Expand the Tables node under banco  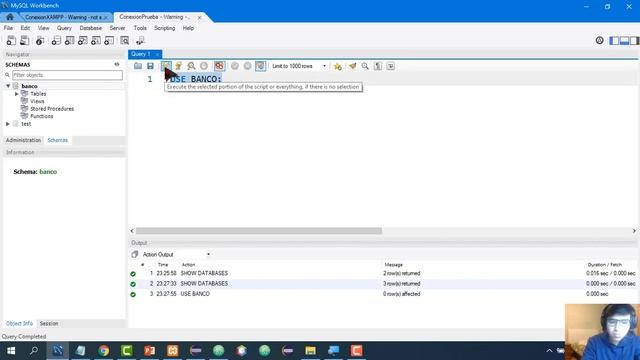pyautogui.click(x=17, y=94)
